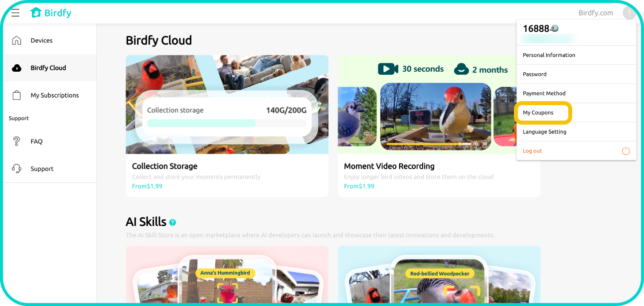Click the FAQ question mark icon
Viewport: 644px width, 306px height.
(17, 141)
